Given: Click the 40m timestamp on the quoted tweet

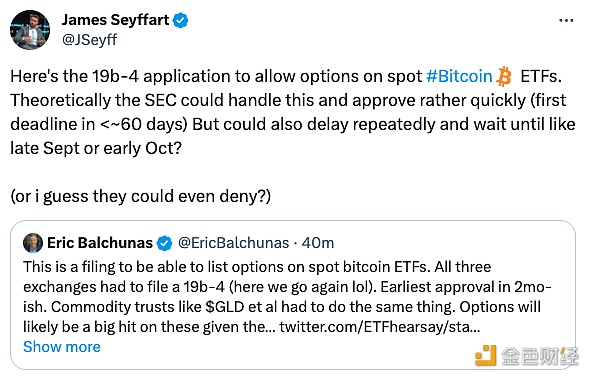Looking at the screenshot, I should (318, 243).
